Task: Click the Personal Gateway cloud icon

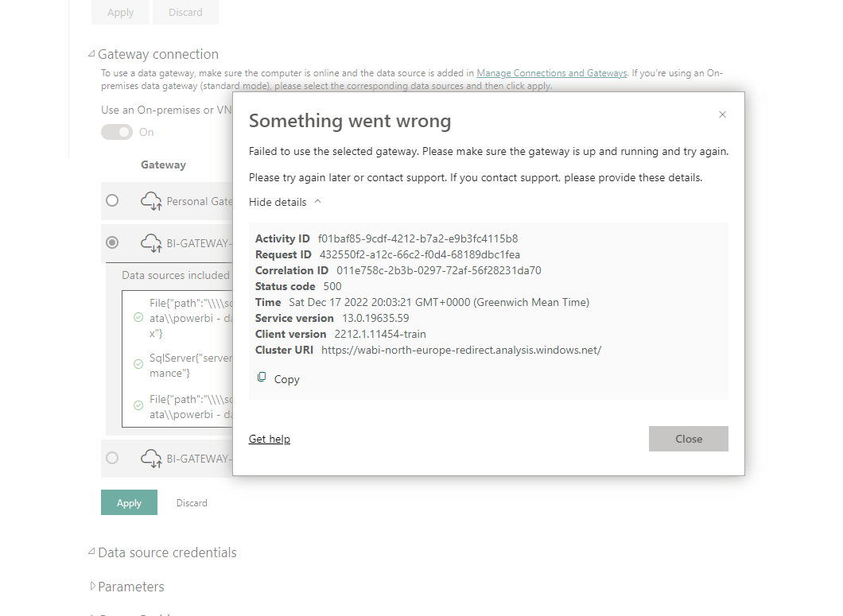Action: 151,201
